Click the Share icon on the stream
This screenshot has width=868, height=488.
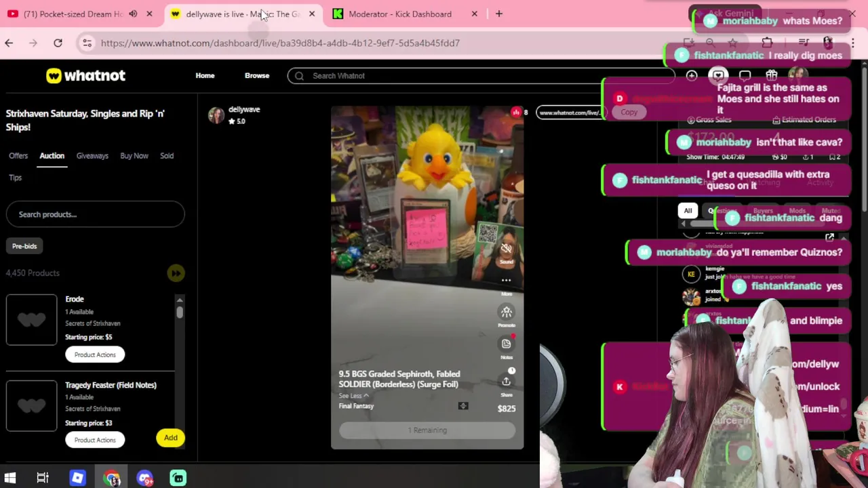[507, 382]
